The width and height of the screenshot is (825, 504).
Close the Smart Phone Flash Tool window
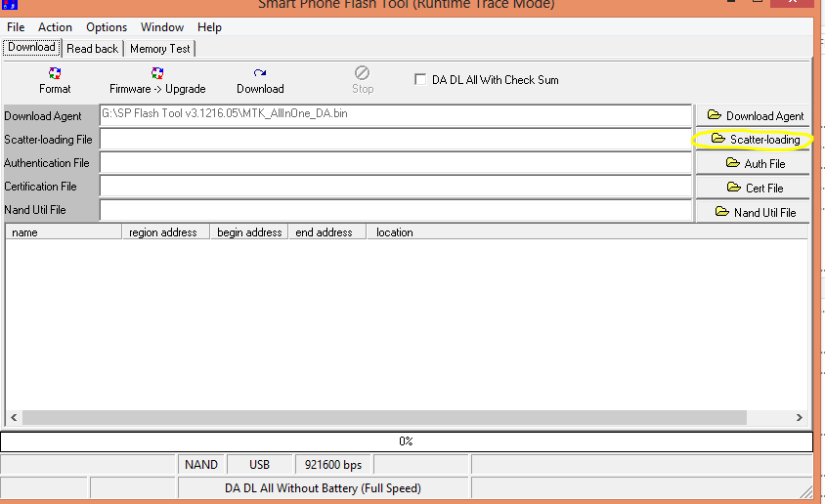[793, 2]
